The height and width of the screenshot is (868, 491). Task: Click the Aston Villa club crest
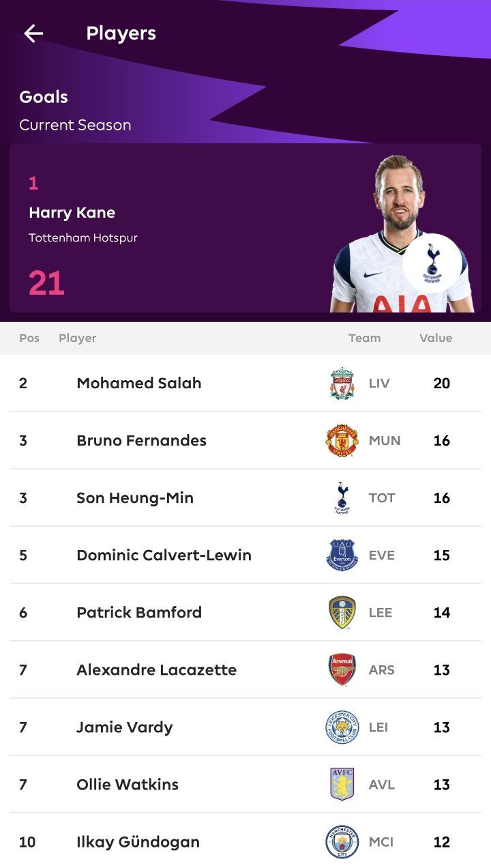pyautogui.click(x=342, y=784)
